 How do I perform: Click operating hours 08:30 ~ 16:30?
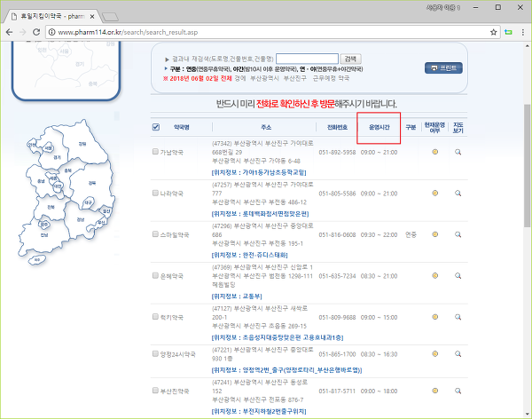pos(379,354)
